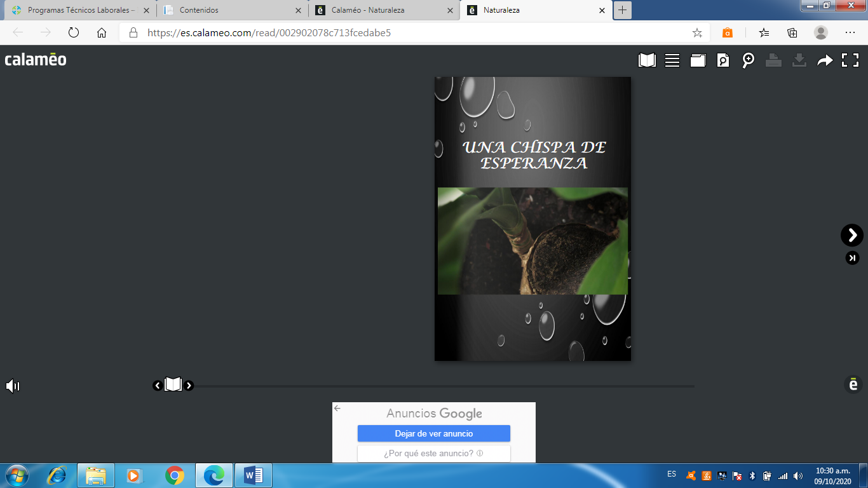
Task: Click the address bar URL field
Action: [407, 32]
